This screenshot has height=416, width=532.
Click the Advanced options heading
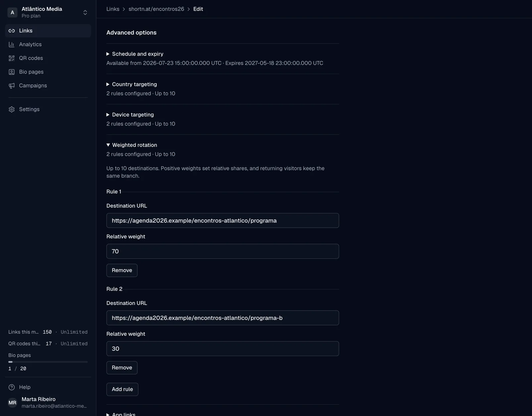tap(131, 33)
